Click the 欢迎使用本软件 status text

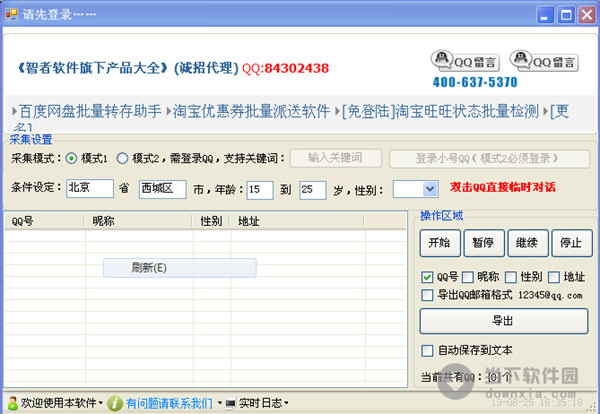[58, 403]
